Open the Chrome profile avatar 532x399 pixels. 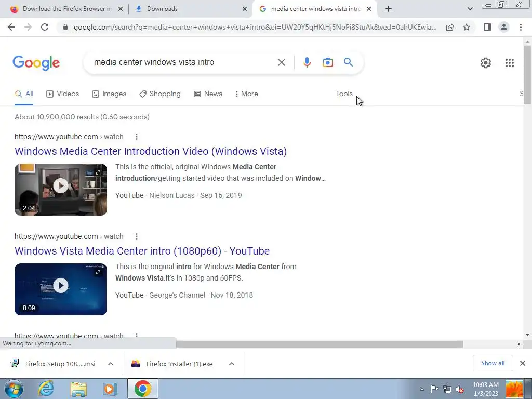(x=504, y=27)
